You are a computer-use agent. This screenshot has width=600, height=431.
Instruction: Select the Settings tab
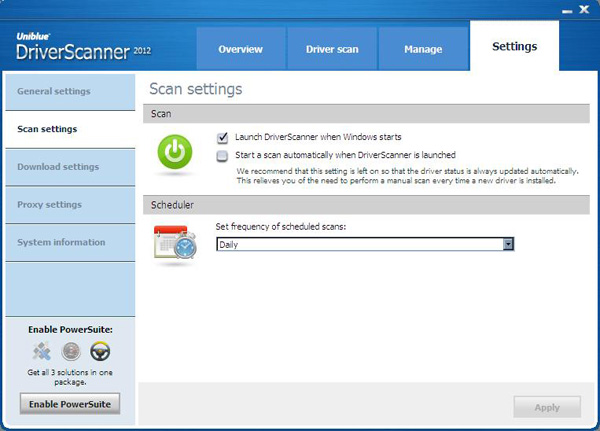[x=515, y=46]
